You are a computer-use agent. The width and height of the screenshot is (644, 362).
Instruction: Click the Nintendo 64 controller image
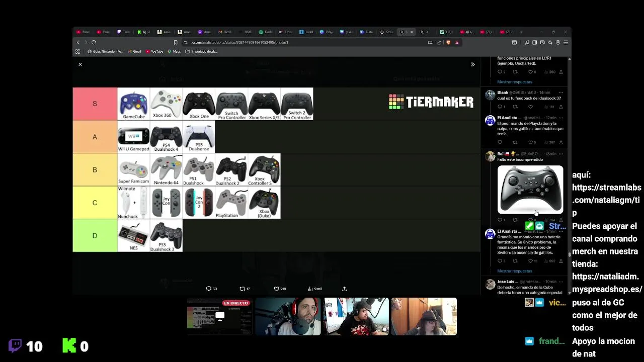tap(166, 169)
